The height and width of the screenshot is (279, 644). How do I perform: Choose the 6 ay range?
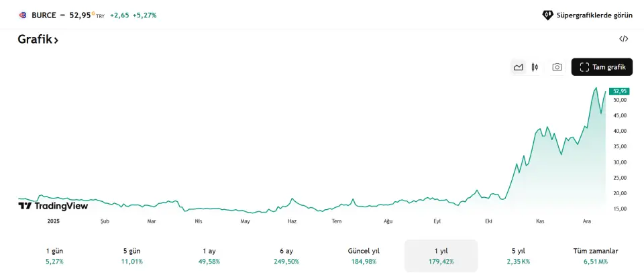click(286, 256)
